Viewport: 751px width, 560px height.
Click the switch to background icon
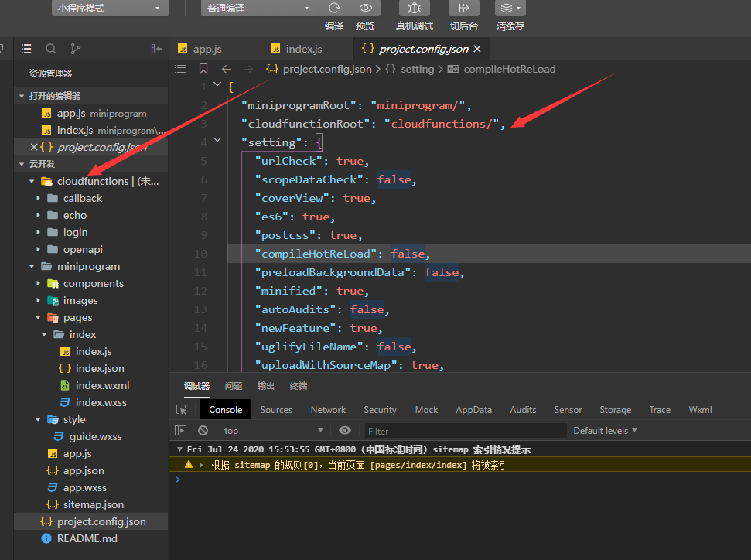(463, 8)
